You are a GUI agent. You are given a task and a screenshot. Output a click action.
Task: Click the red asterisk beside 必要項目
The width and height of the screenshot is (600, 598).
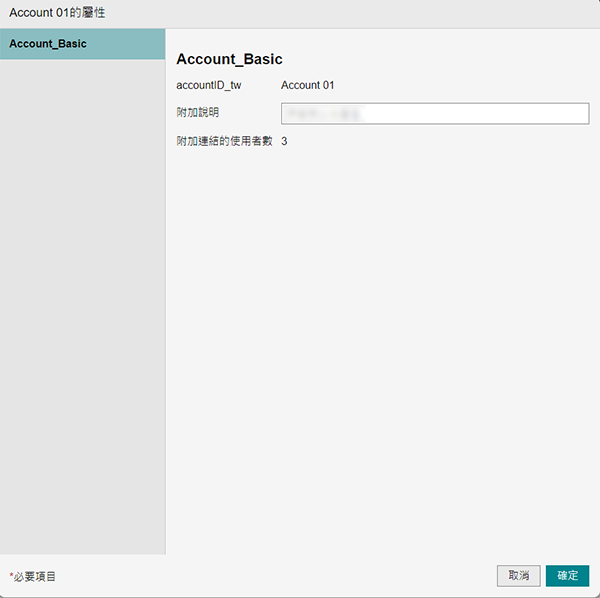pyautogui.click(x=11, y=576)
